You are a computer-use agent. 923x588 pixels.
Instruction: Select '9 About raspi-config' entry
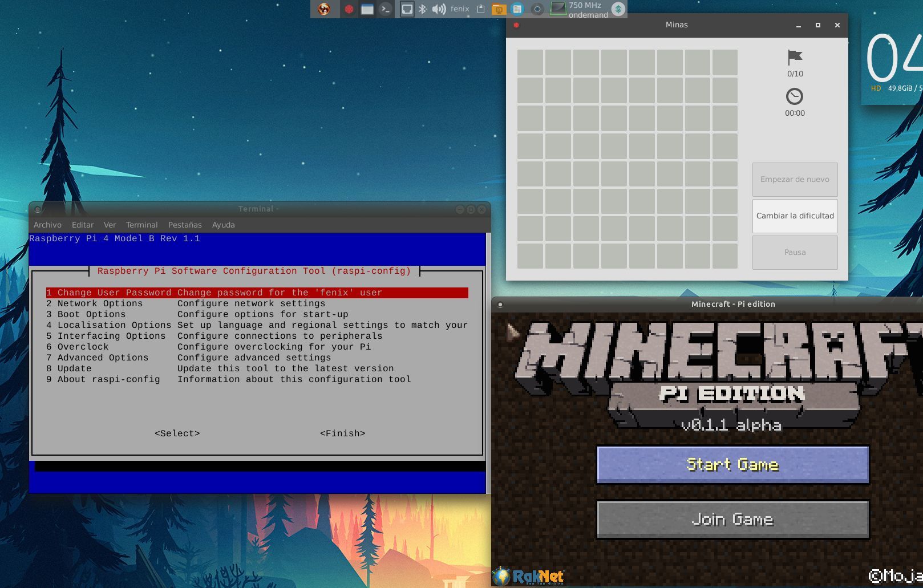[x=257, y=379]
